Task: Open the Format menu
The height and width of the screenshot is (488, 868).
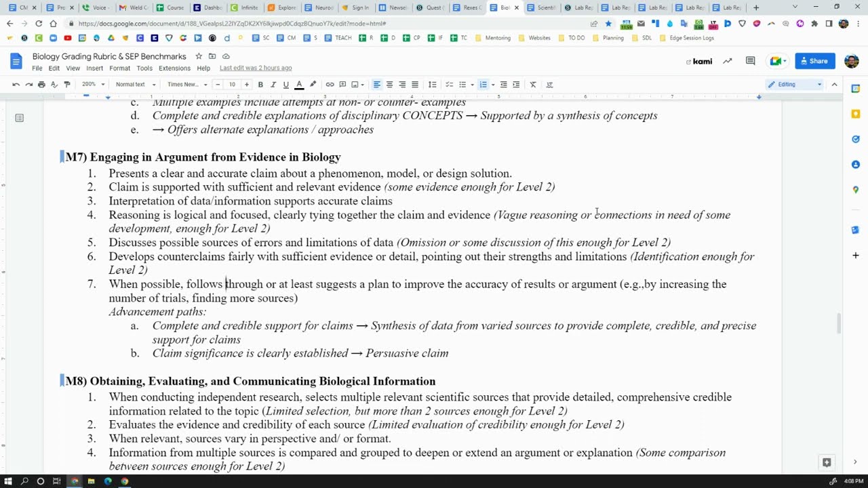Action: (x=120, y=68)
